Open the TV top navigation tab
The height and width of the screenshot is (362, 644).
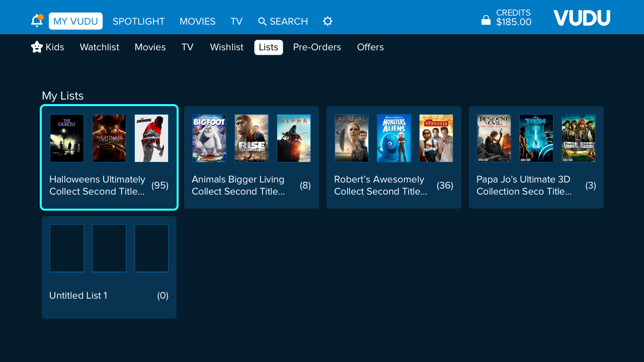click(236, 22)
